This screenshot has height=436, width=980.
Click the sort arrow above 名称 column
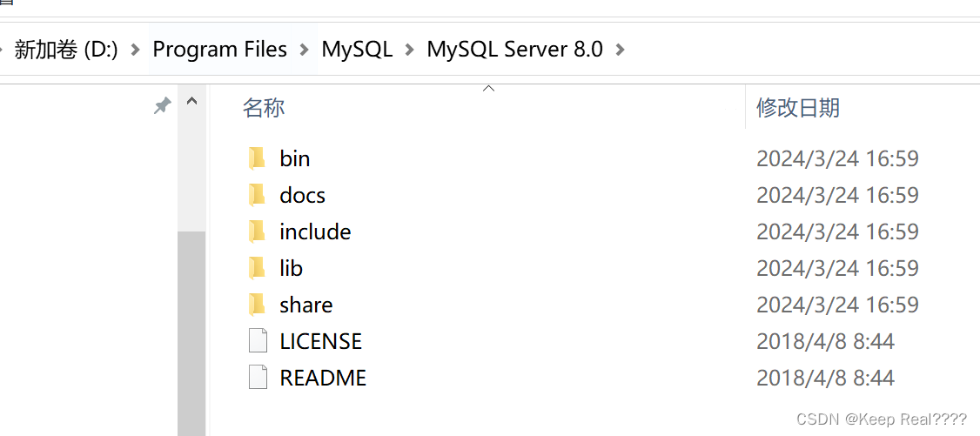[x=489, y=89]
